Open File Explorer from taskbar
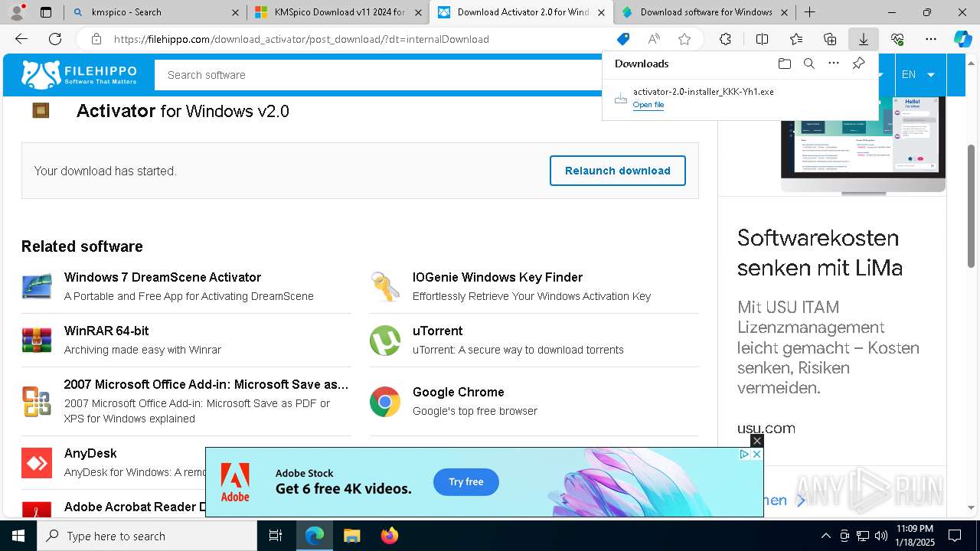 [351, 536]
